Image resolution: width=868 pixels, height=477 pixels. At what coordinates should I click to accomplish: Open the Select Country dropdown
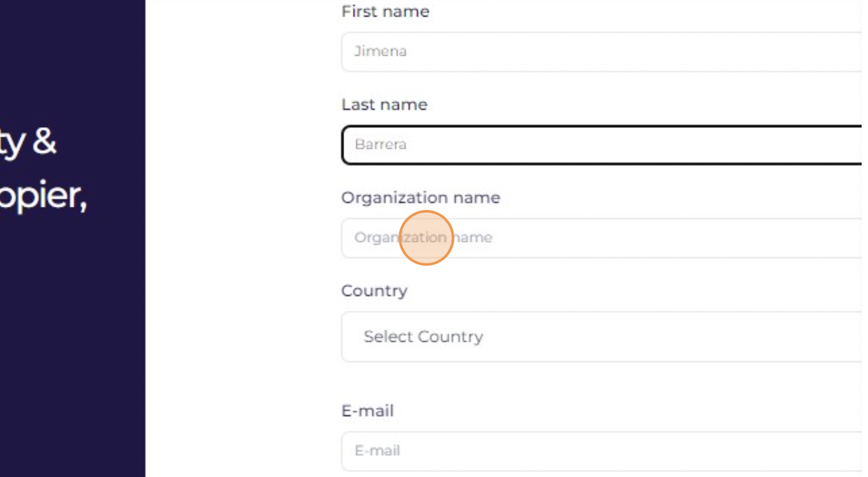[604, 337]
